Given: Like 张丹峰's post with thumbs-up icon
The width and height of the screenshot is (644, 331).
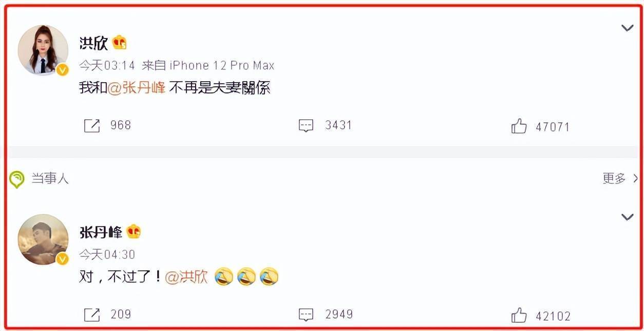Looking at the screenshot, I should coord(519,315).
